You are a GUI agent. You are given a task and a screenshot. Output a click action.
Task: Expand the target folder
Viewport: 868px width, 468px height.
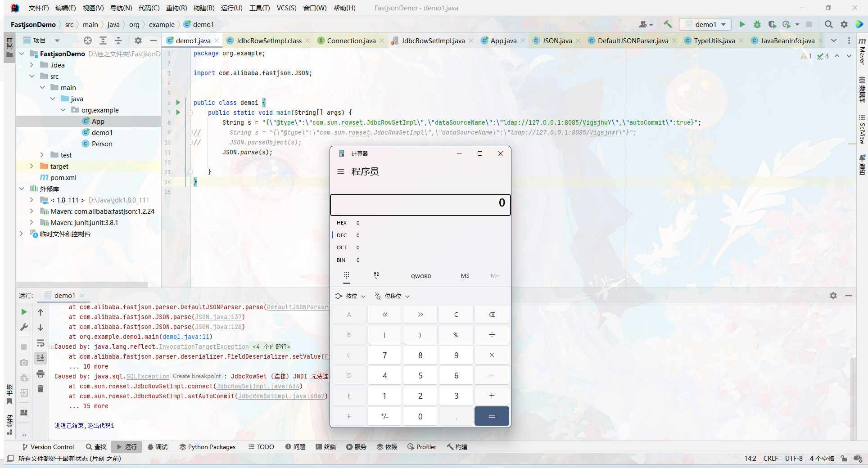[x=32, y=166]
